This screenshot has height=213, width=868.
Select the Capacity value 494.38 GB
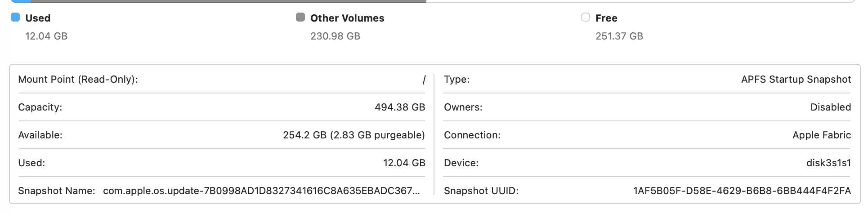(x=400, y=107)
